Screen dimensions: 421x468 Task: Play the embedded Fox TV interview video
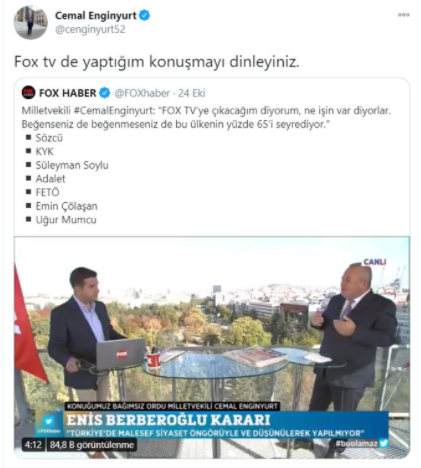click(x=212, y=347)
